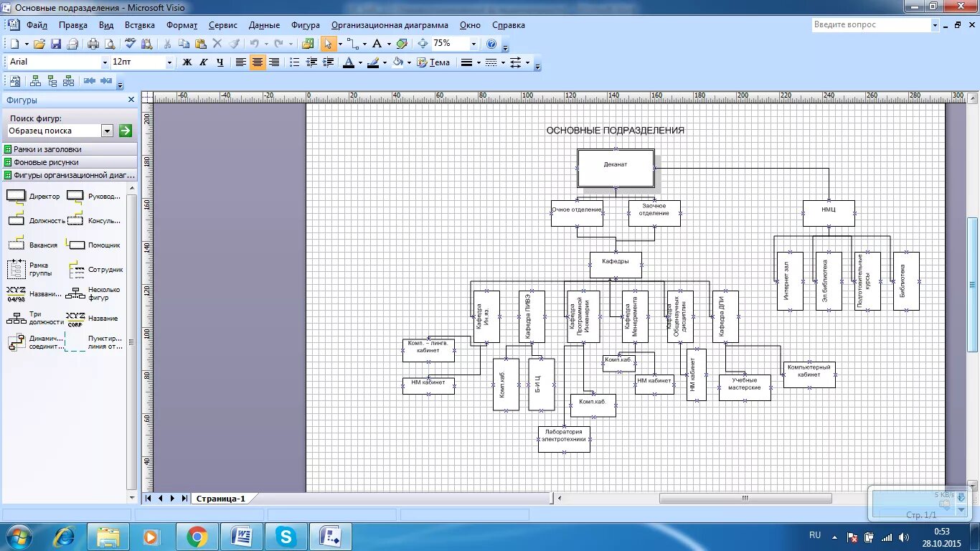
Task: Expand the font color dropdown arrow
Action: (360, 62)
